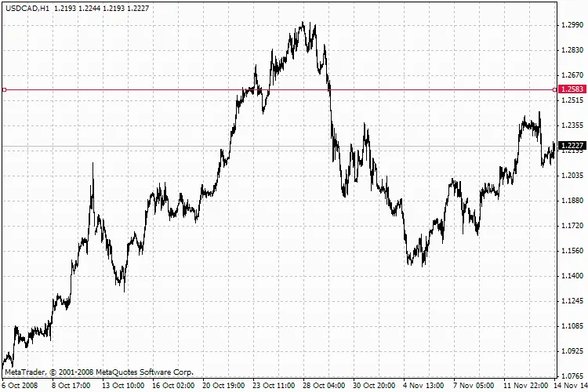Click the black 1.2227 current price label
Viewport: 588px width, 392px height.
(572, 146)
